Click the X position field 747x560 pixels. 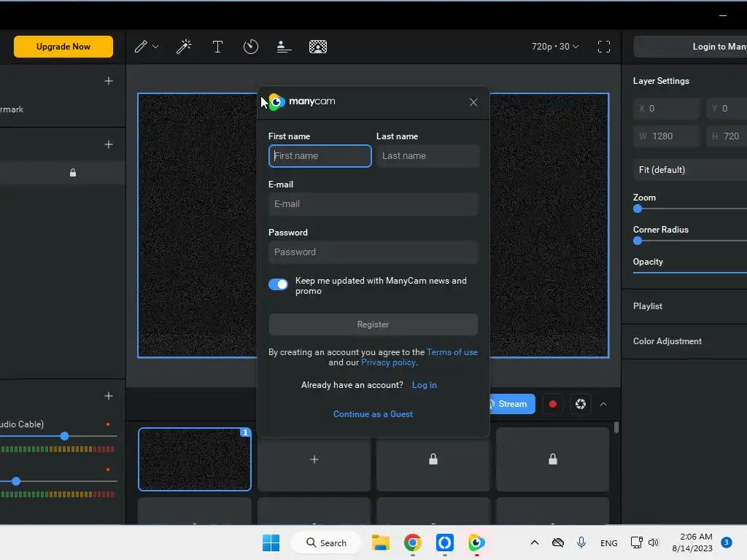[x=666, y=109]
